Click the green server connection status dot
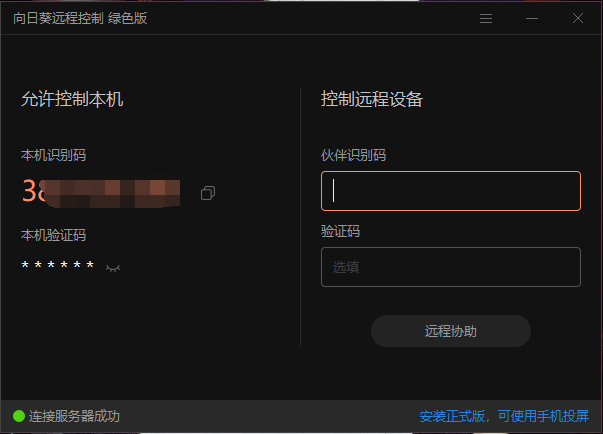Screen dimensions: 603x434 point(19,416)
